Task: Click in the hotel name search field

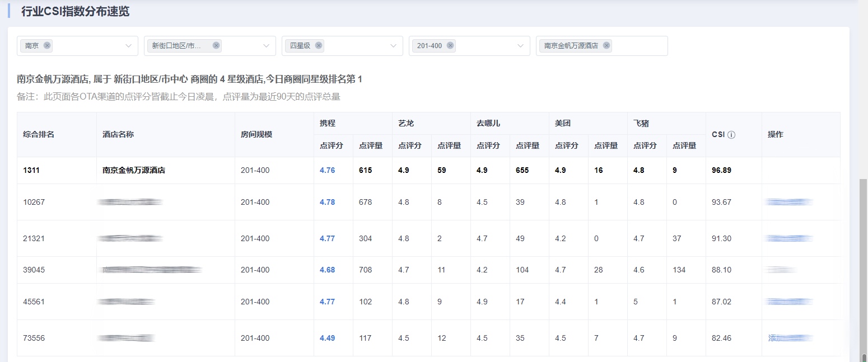Action: point(638,46)
